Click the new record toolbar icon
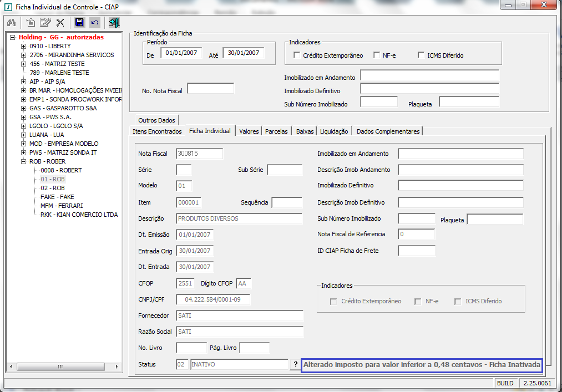 click(31, 23)
